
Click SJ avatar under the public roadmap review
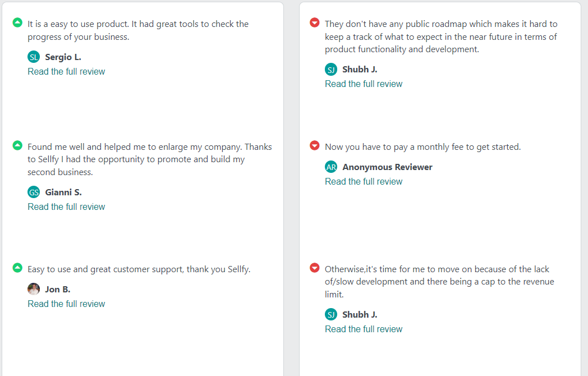(x=331, y=70)
